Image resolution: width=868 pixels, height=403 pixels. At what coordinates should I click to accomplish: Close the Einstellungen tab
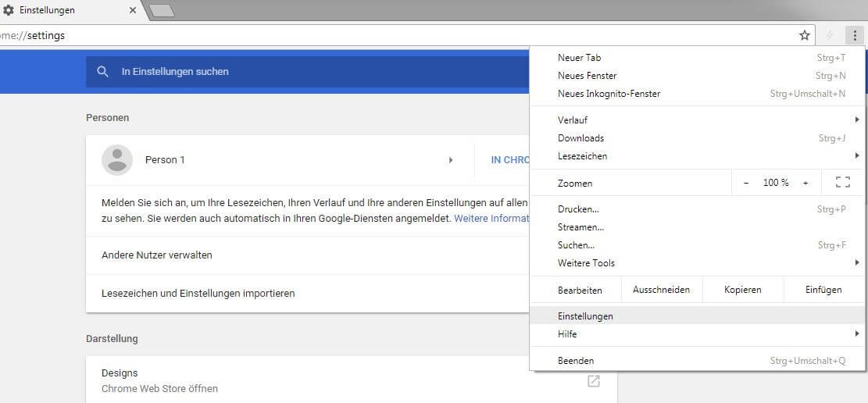coord(132,10)
